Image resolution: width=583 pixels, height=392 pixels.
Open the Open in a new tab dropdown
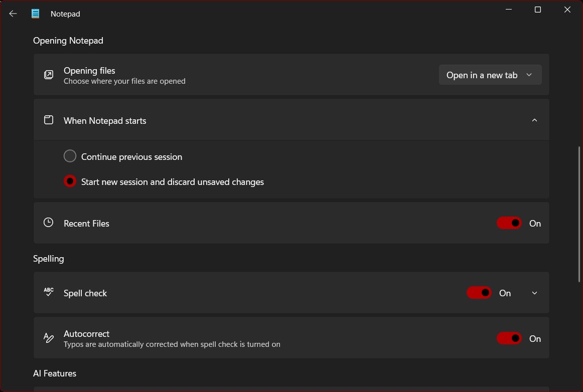pyautogui.click(x=490, y=74)
